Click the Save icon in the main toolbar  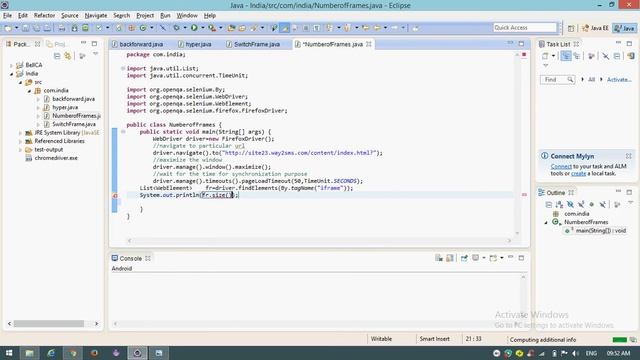click(x=26, y=28)
